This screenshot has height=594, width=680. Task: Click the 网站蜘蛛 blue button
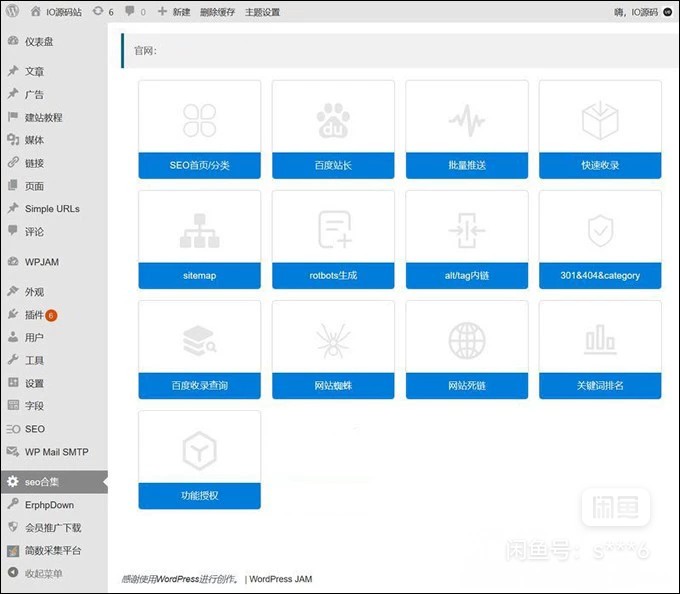tap(333, 385)
